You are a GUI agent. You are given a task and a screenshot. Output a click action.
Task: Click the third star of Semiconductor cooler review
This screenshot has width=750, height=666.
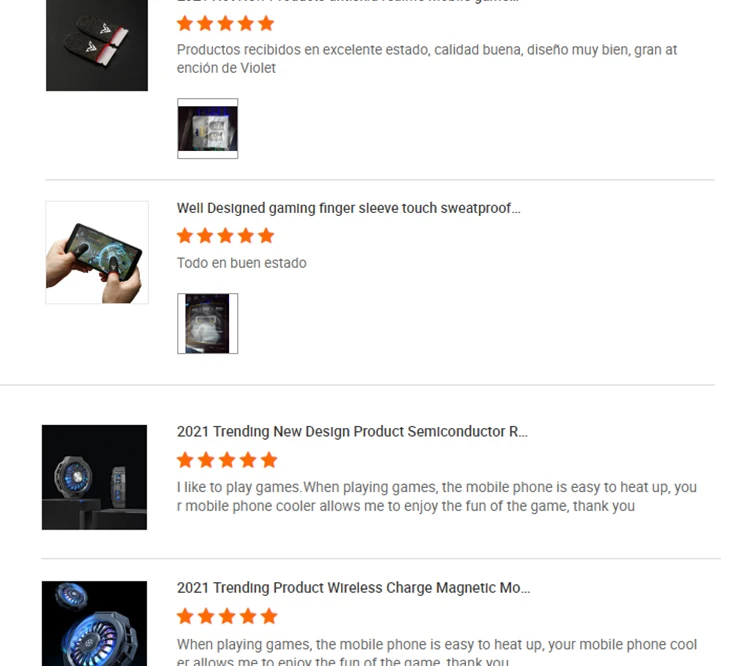coord(227,460)
